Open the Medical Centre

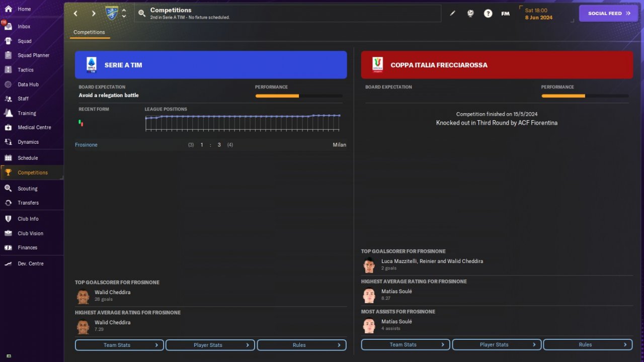tap(32, 127)
